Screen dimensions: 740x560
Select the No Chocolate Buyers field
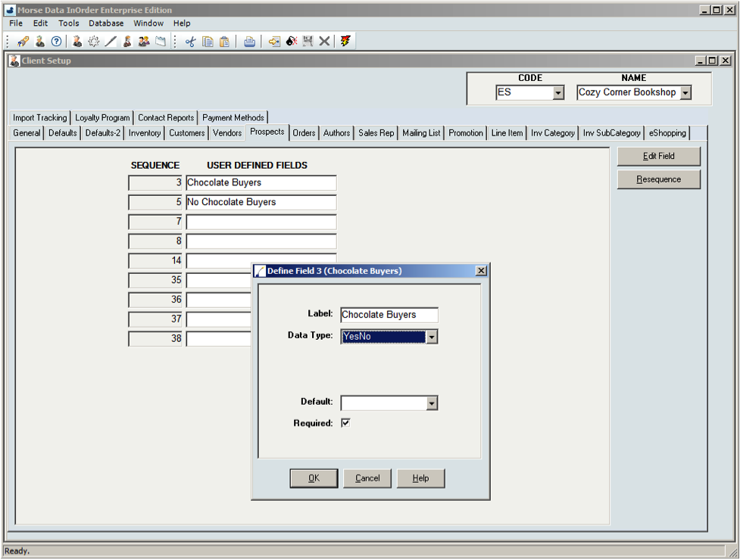(261, 202)
